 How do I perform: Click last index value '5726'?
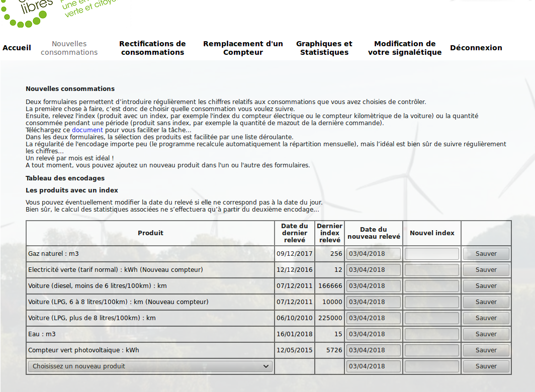pyautogui.click(x=334, y=350)
